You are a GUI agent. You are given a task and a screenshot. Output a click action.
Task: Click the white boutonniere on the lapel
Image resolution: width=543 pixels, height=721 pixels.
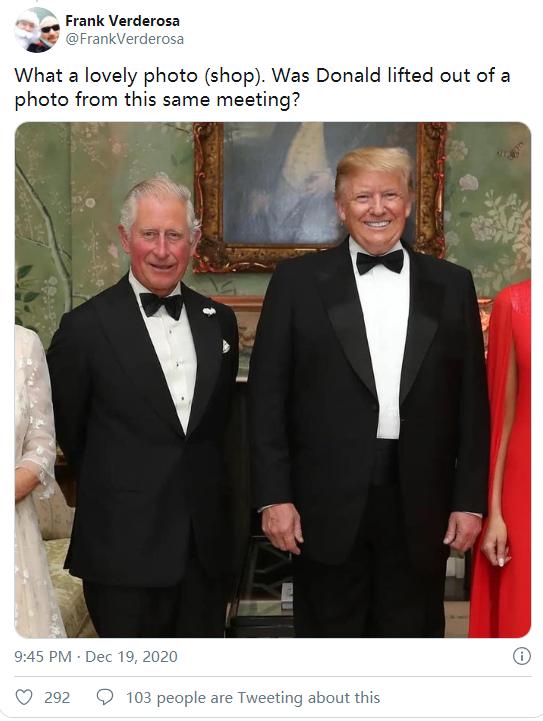[209, 311]
